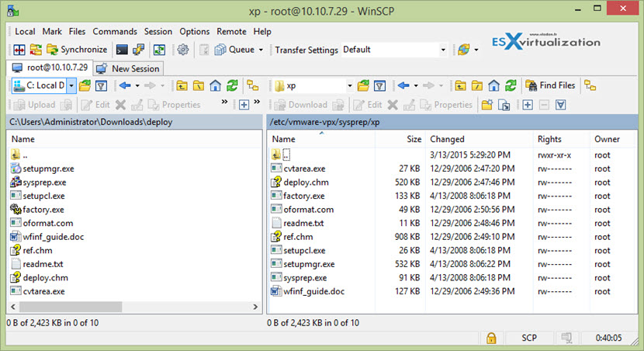Open the Files menu
644x351 pixels.
77,32
